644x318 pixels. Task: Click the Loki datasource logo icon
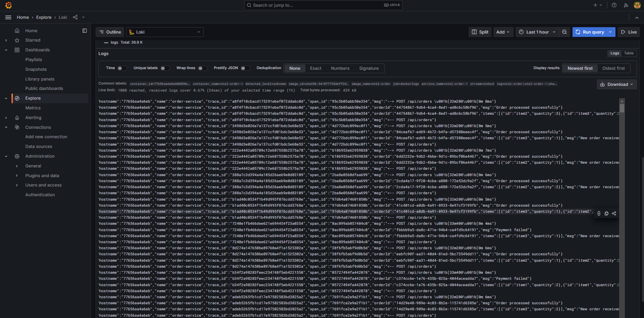(x=132, y=32)
